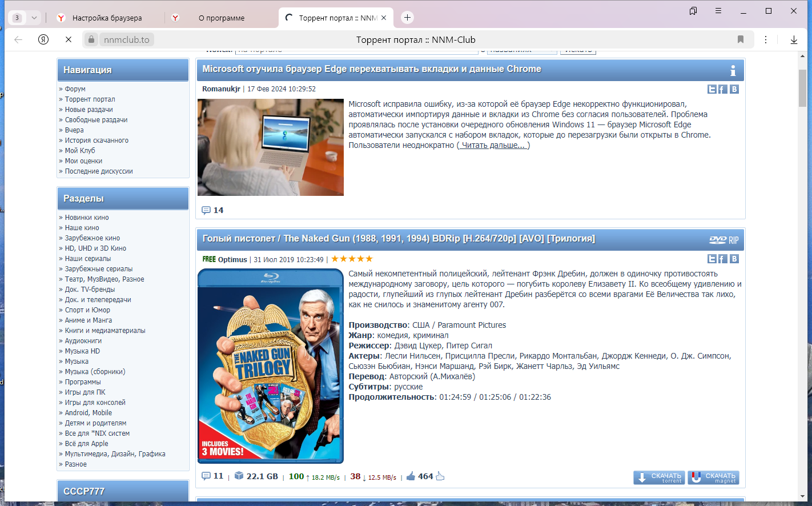Switch to the Настройка браузера tab
This screenshot has width=812, height=506.
(107, 18)
